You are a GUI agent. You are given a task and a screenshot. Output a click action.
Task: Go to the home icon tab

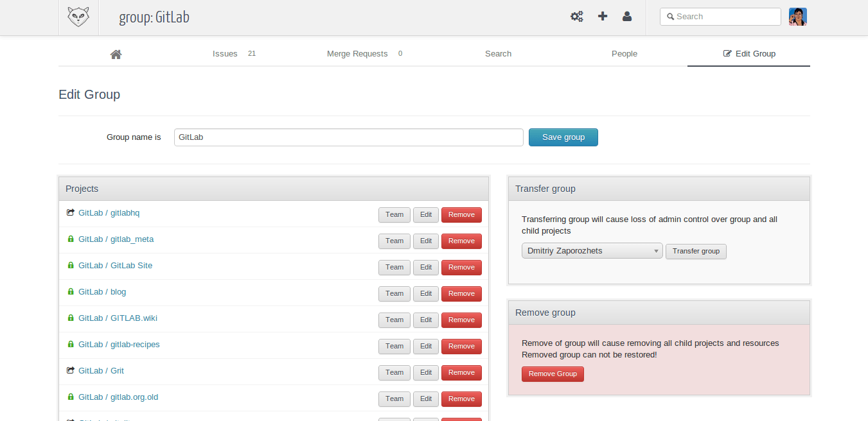pos(116,54)
